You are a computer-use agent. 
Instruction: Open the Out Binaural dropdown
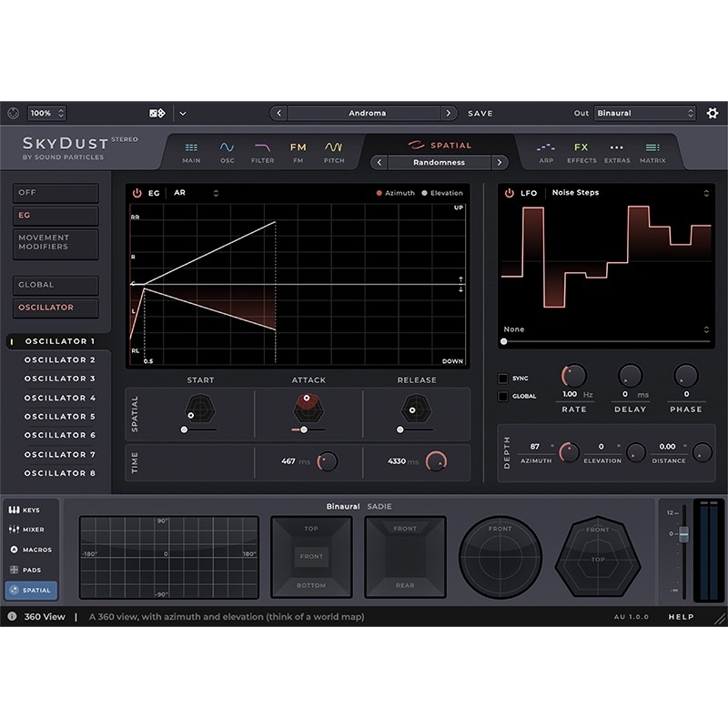coord(644,113)
